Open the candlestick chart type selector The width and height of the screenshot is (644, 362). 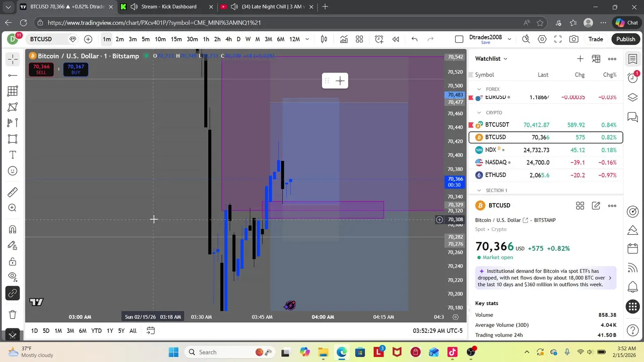coord(325,39)
